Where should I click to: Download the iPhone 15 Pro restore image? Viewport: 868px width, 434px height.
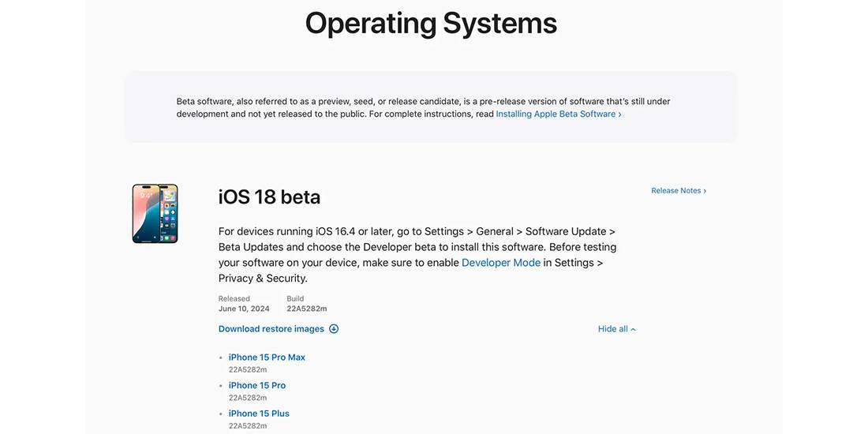click(x=257, y=385)
